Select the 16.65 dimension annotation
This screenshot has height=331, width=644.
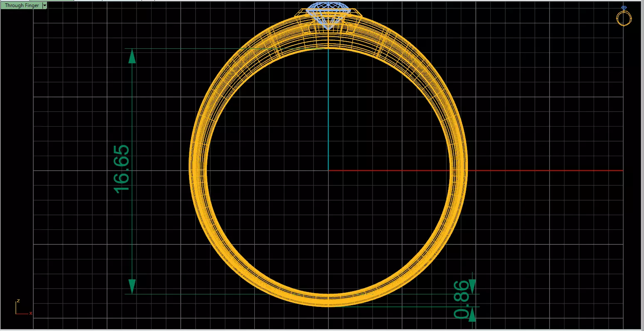pos(121,169)
